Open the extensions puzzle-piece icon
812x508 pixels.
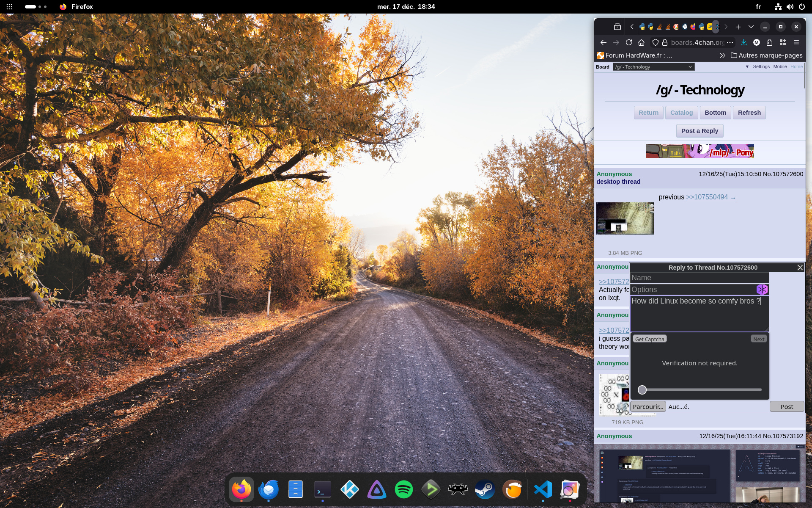pos(769,42)
